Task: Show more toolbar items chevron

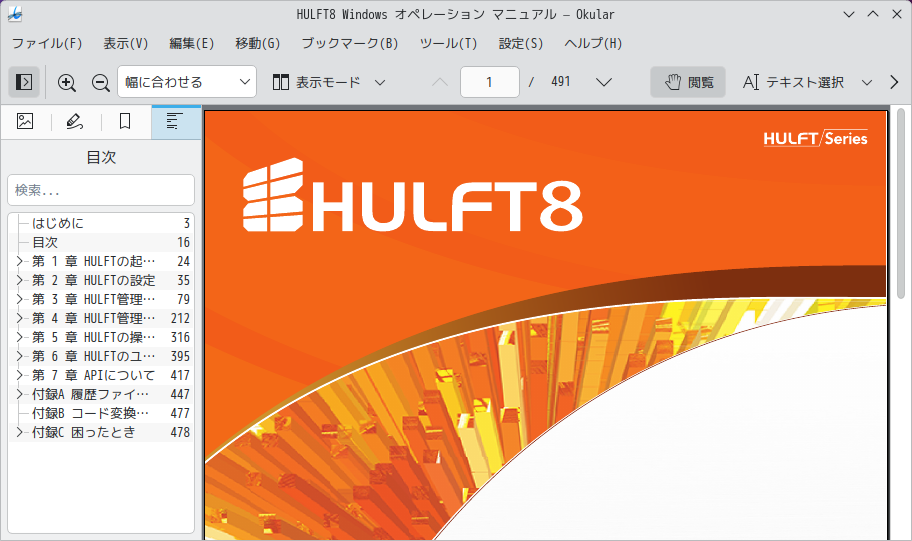Action: click(894, 82)
